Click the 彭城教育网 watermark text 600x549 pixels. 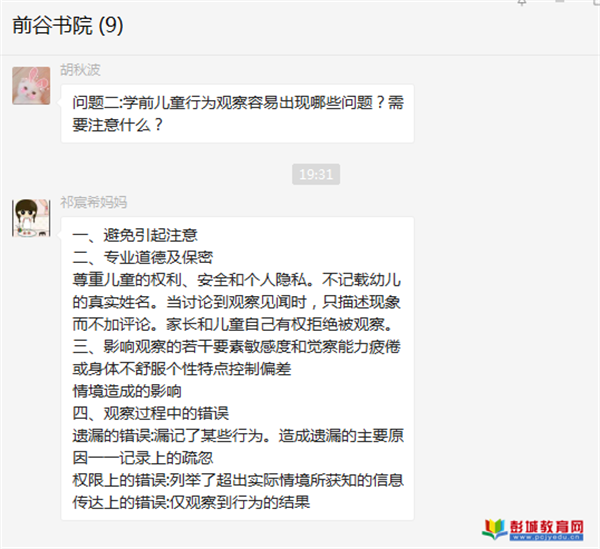546,527
